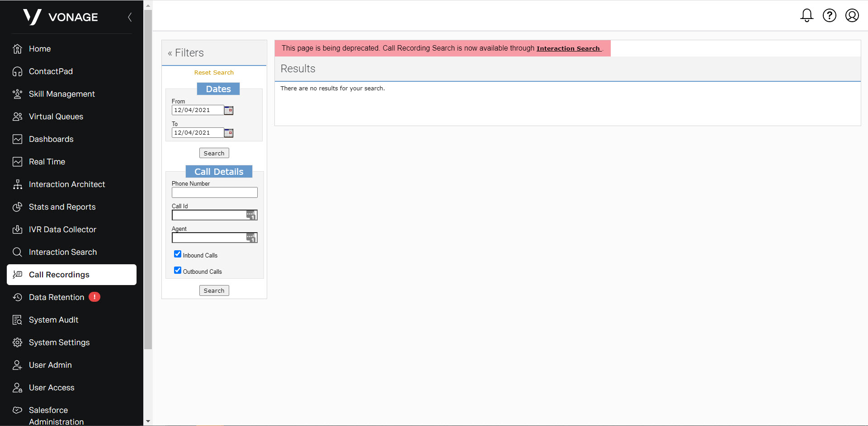
Task: Follow the Interaction Search link in the banner
Action: (x=568, y=48)
